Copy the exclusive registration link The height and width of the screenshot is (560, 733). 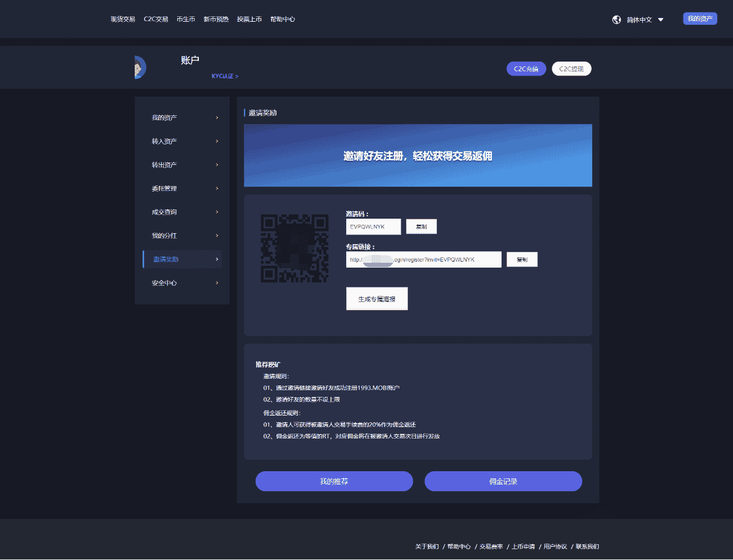(521, 259)
